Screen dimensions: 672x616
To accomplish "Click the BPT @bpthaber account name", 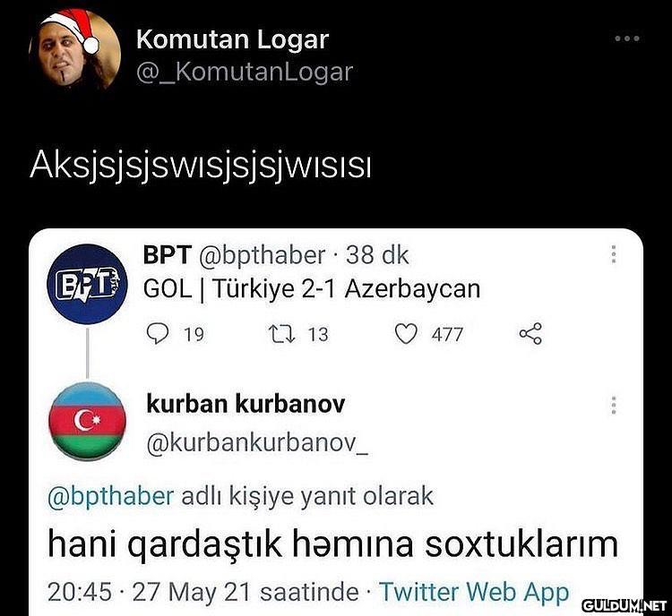I will [234, 255].
